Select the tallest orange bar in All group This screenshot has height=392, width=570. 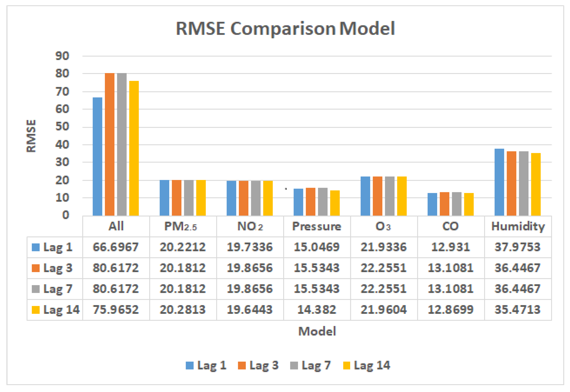pos(110,144)
